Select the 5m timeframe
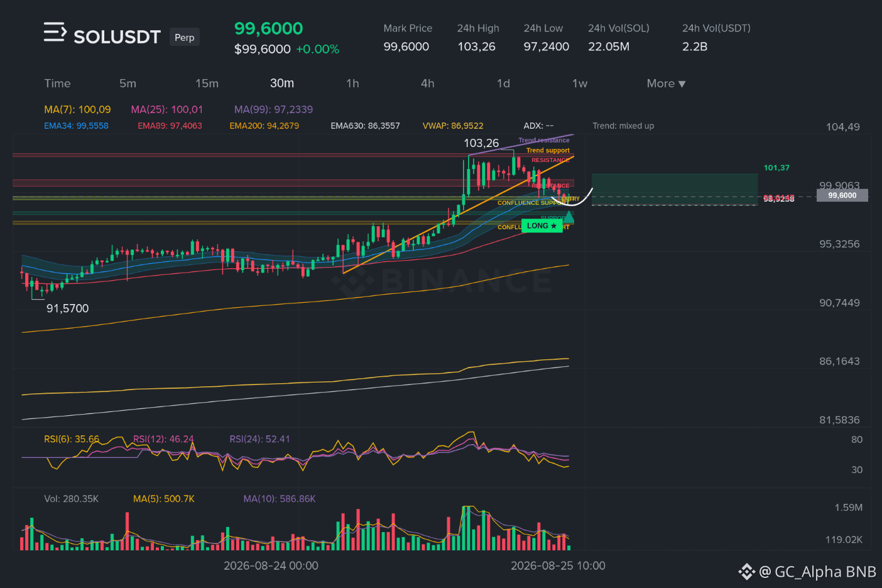The image size is (882, 588). pyautogui.click(x=128, y=84)
